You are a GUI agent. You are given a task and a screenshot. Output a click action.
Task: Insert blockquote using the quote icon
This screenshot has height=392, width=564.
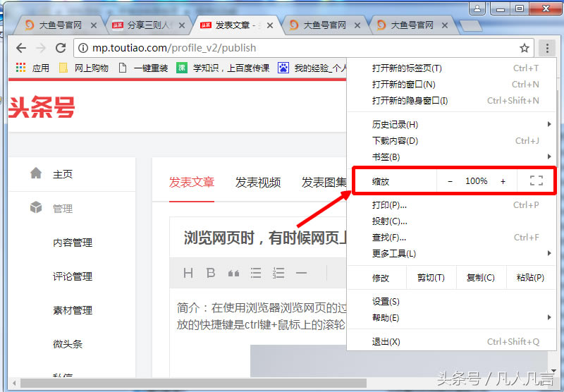point(233,273)
